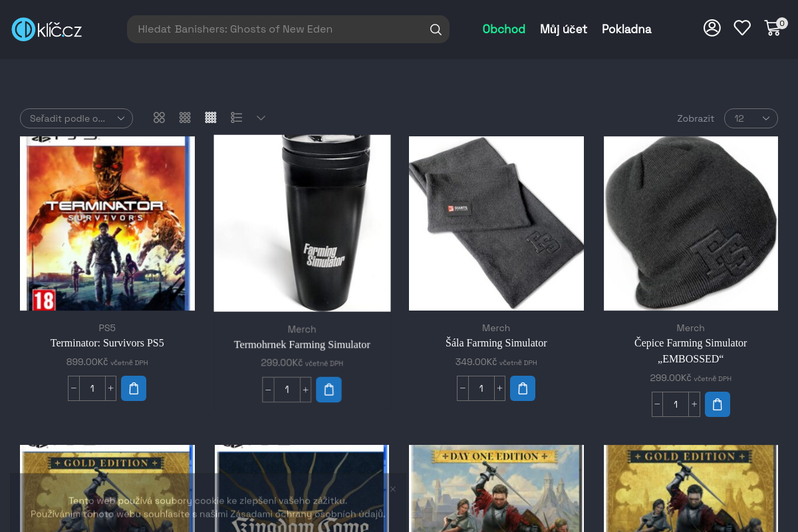Open Merch category above Termohrnek title
The height and width of the screenshot is (532, 798).
click(302, 329)
